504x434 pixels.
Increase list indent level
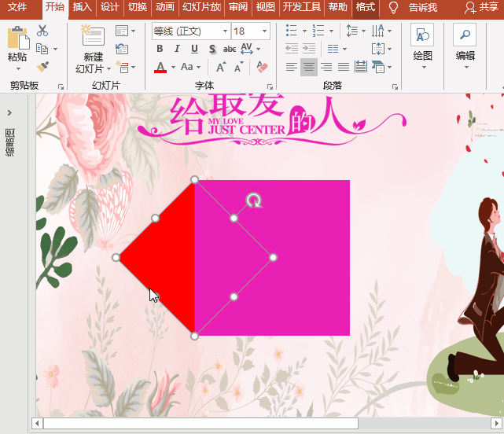point(309,49)
